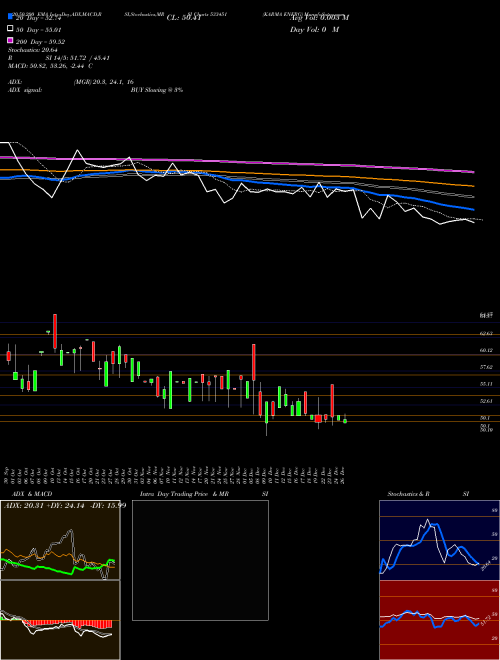Open the empty intraday trading price panel

(200, 560)
